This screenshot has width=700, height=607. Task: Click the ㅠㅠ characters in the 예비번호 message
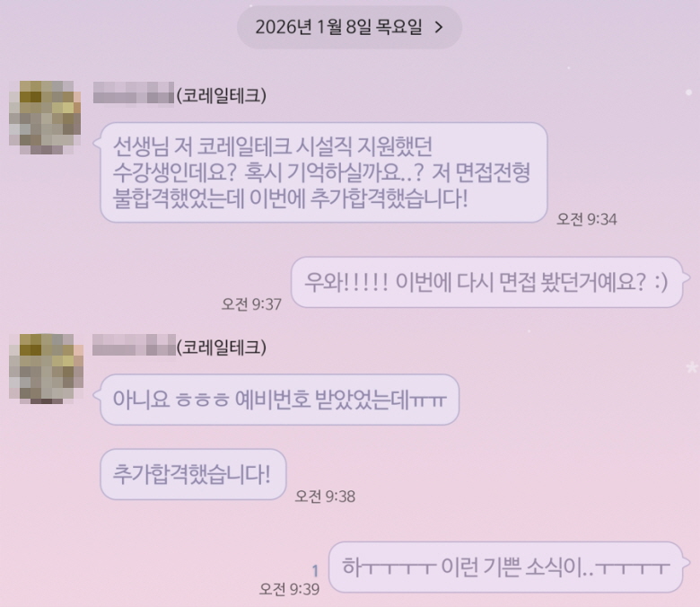[x=428, y=400]
